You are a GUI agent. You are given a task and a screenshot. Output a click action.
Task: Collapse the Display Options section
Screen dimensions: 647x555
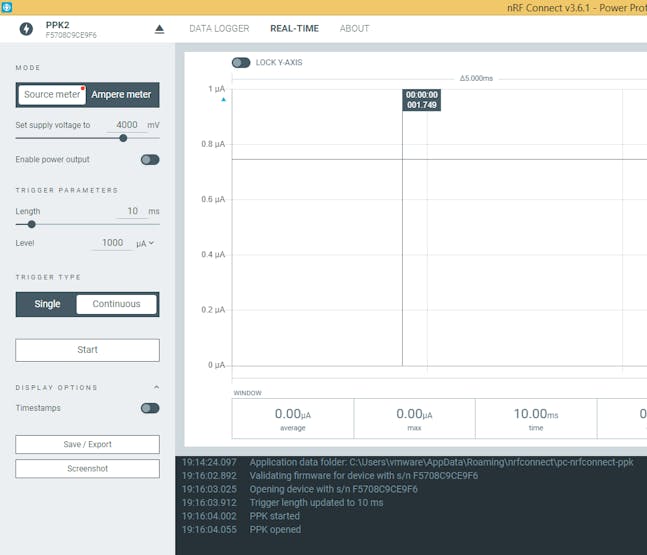[155, 388]
